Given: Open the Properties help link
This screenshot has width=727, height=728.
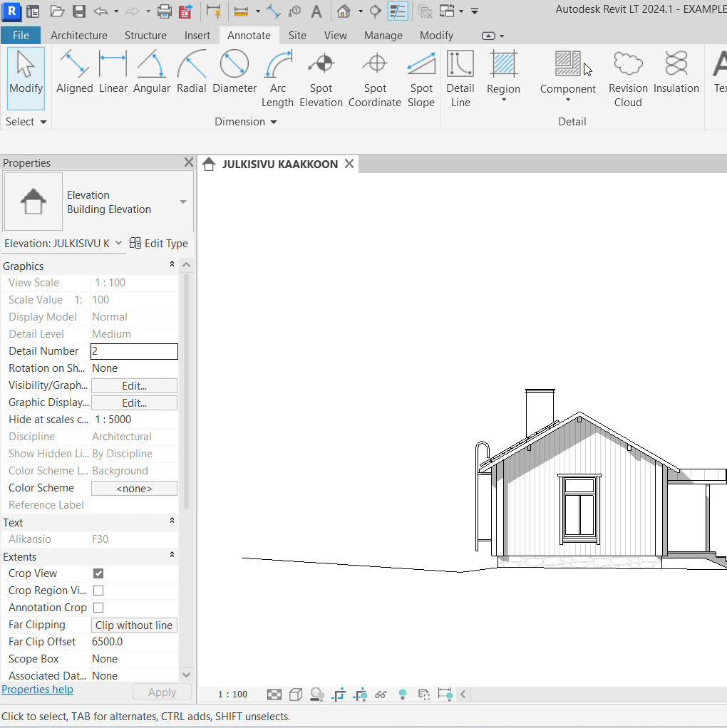Looking at the screenshot, I should point(37,690).
